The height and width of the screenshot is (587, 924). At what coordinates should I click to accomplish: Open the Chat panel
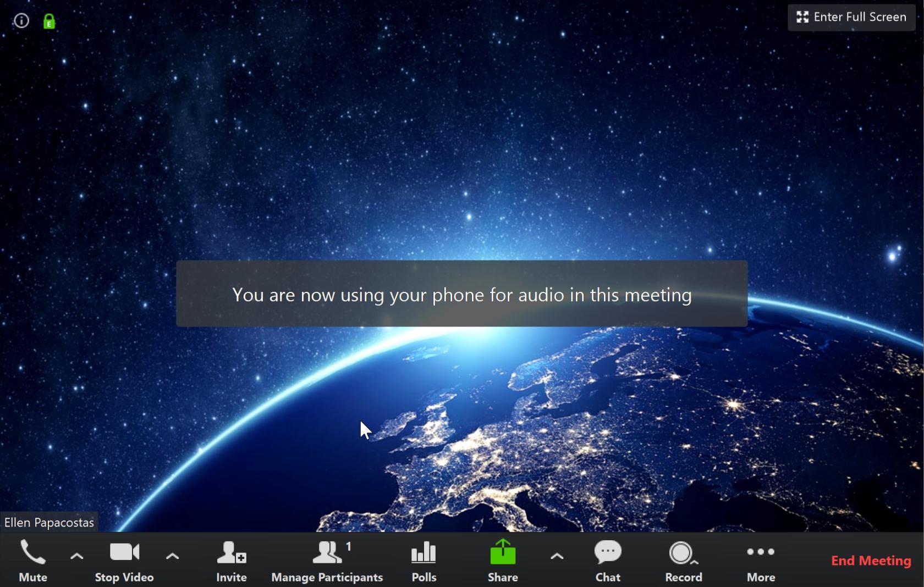608,561
